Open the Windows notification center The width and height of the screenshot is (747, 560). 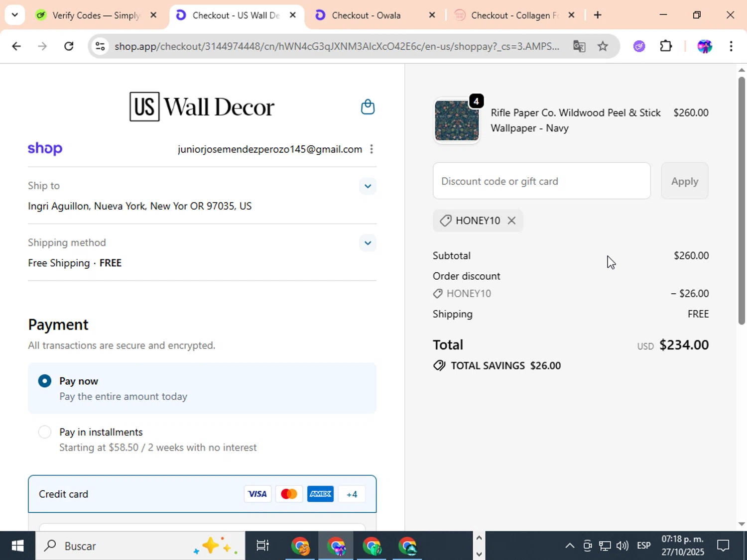pyautogui.click(x=723, y=546)
